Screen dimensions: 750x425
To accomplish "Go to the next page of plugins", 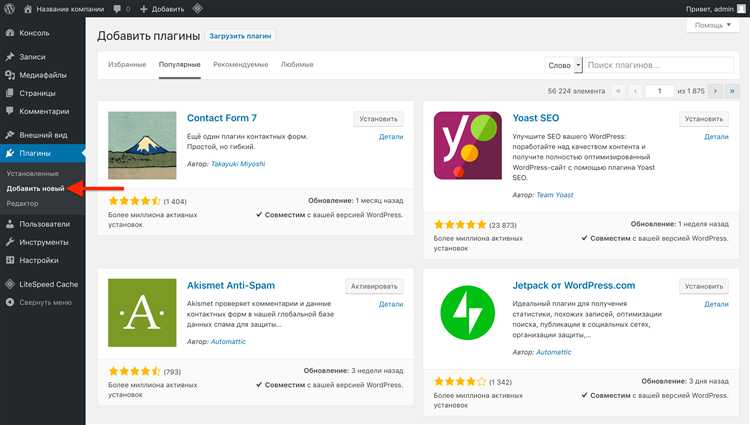I will click(x=716, y=91).
